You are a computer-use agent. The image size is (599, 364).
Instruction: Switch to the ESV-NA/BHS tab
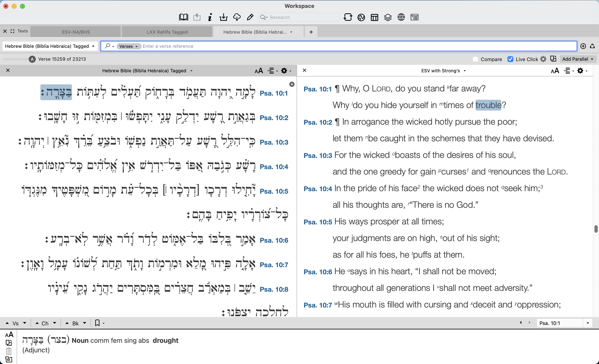(x=76, y=32)
